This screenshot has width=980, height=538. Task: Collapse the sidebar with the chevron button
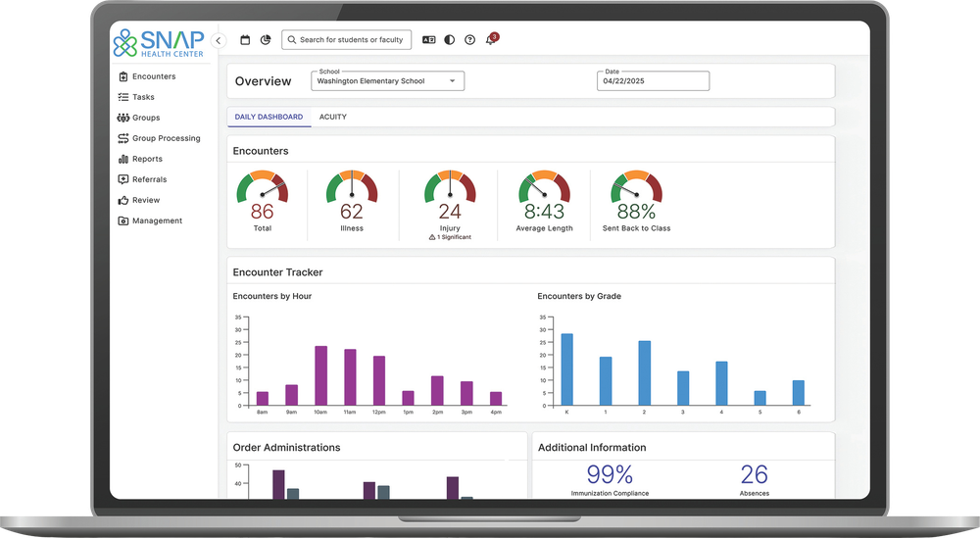point(219,40)
